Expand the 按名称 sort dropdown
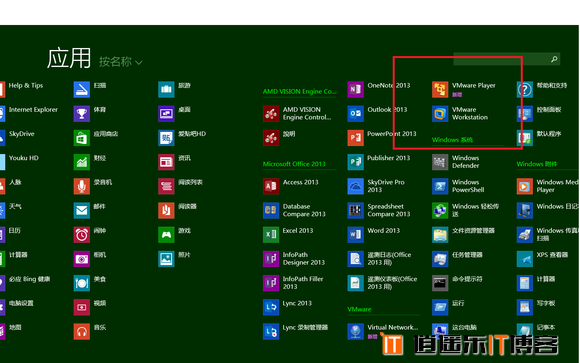This screenshot has width=580, height=363. (x=121, y=62)
